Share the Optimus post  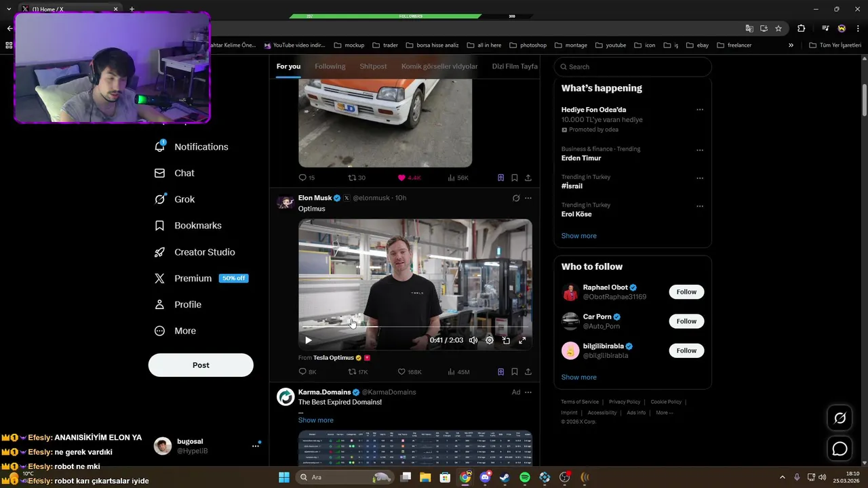528,371
